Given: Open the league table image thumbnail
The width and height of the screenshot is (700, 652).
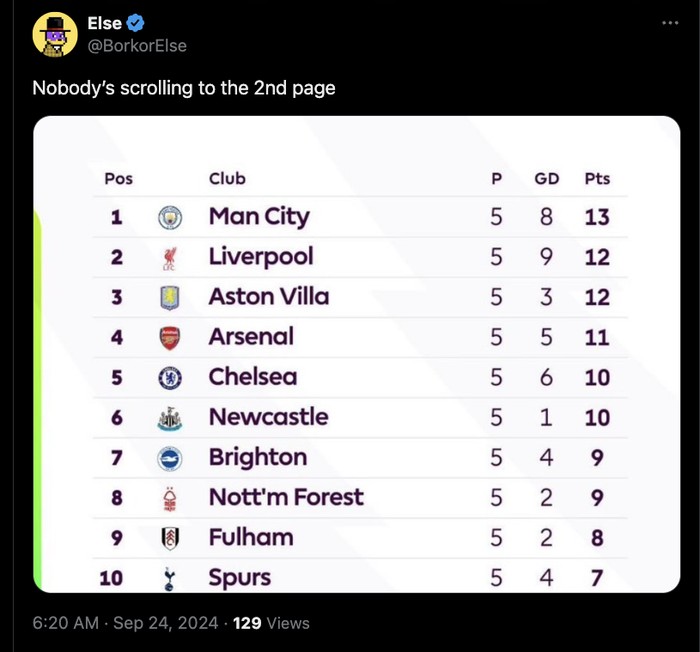Looking at the screenshot, I should [x=357, y=354].
